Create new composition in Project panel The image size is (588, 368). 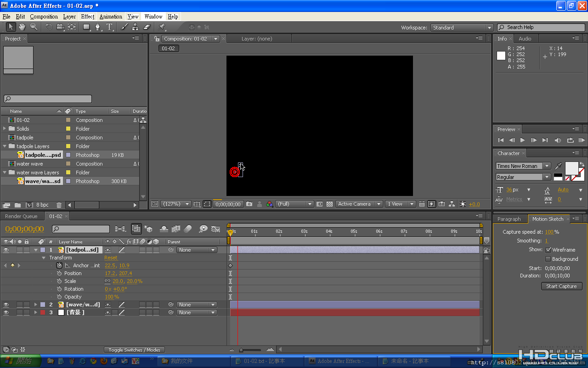(29, 205)
